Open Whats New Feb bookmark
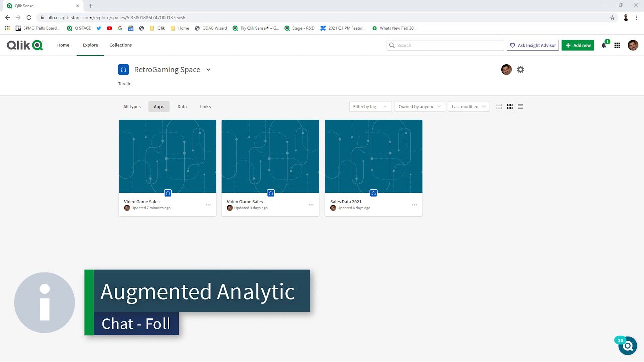This screenshot has width=644, height=362. coord(394,28)
